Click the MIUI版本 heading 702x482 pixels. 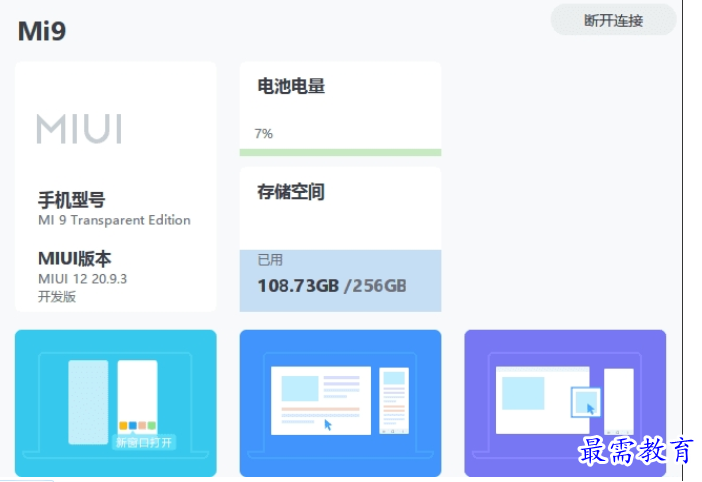point(75,258)
